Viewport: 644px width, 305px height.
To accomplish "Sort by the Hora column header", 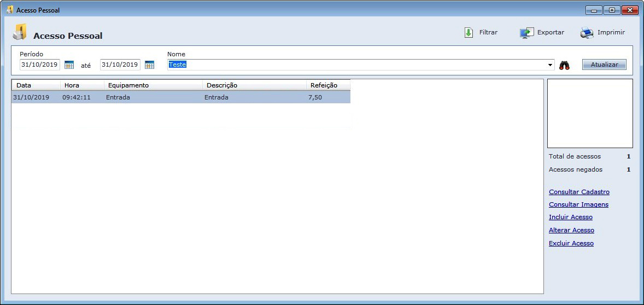I will 82,85.
